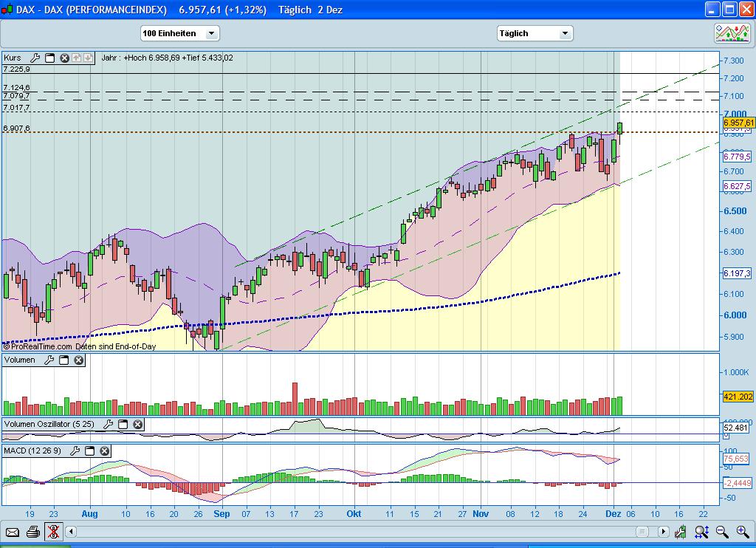The height and width of the screenshot is (548, 756).
Task: Detach the Volumen panel into its own window
Action: (65, 360)
